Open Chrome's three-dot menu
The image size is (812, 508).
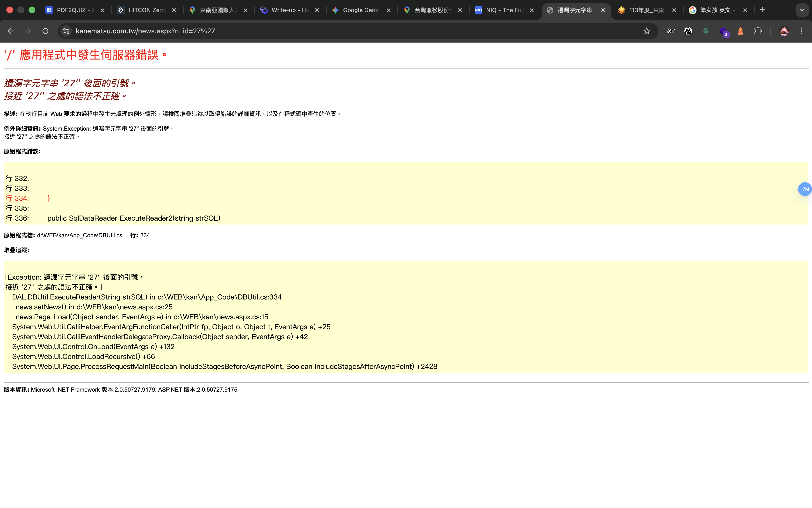(801, 31)
